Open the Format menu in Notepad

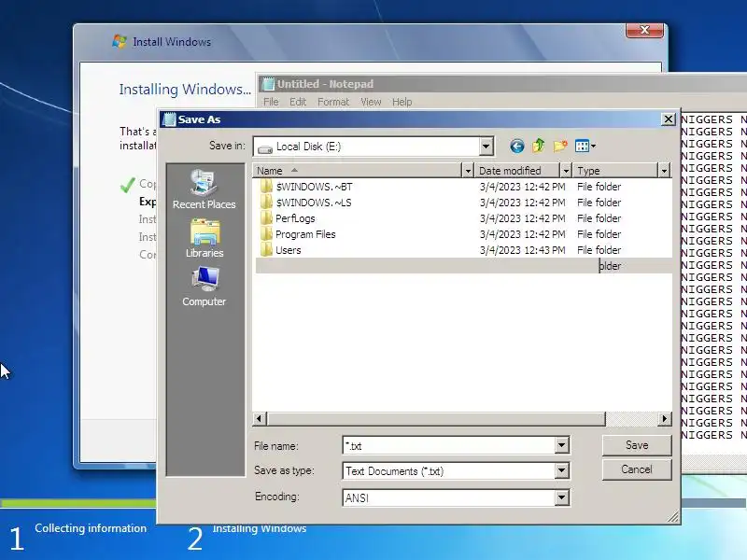pyautogui.click(x=333, y=102)
